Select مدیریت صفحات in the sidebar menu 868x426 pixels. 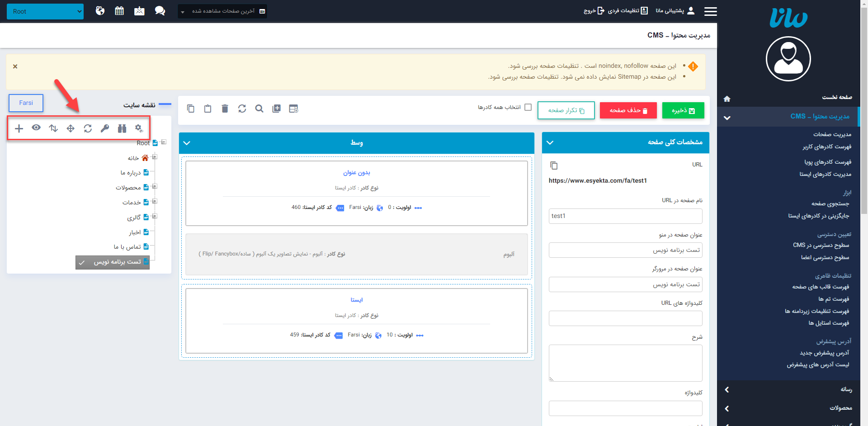pos(832,134)
